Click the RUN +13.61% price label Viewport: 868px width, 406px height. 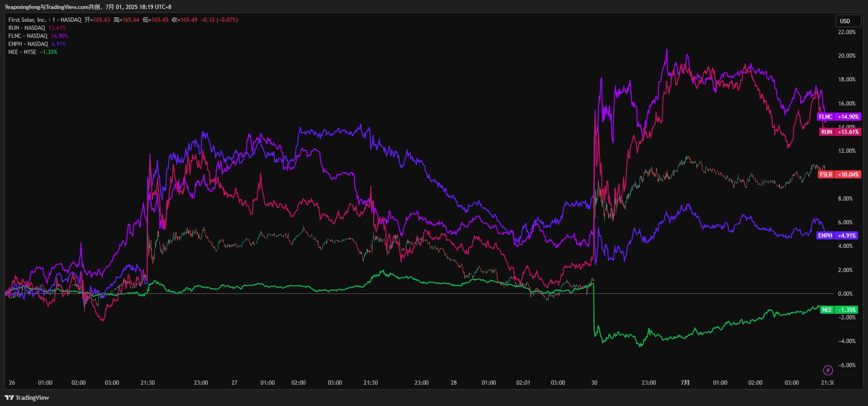pyautogui.click(x=840, y=132)
